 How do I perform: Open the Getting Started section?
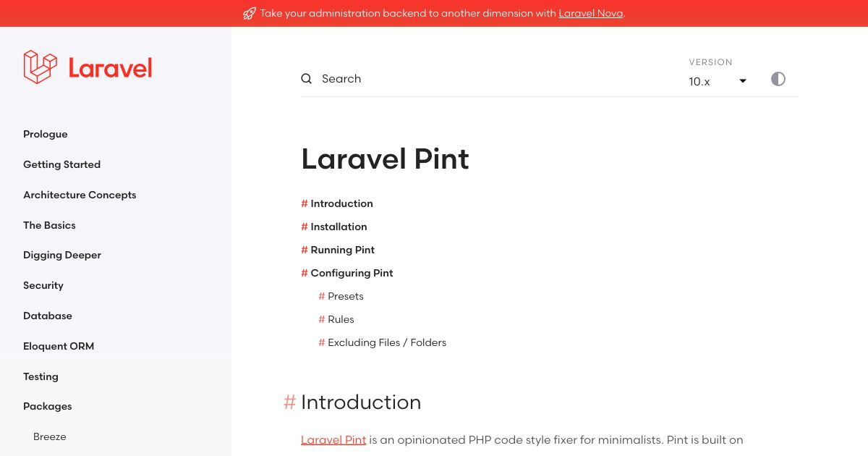pos(61,164)
